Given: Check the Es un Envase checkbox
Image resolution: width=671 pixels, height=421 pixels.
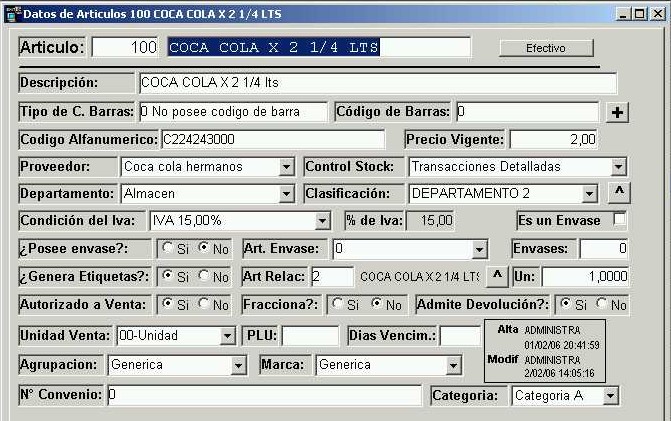Looking at the screenshot, I should coord(620,220).
